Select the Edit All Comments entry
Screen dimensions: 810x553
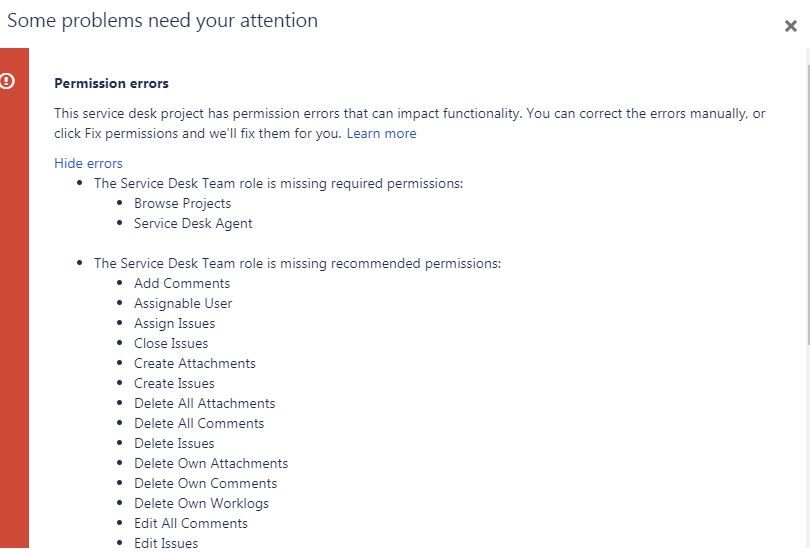191,523
